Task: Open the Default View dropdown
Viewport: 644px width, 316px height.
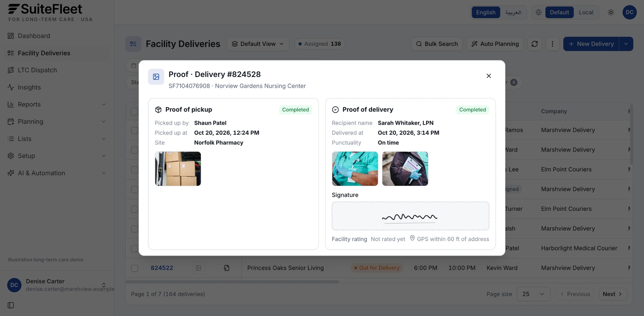Action: point(258,44)
